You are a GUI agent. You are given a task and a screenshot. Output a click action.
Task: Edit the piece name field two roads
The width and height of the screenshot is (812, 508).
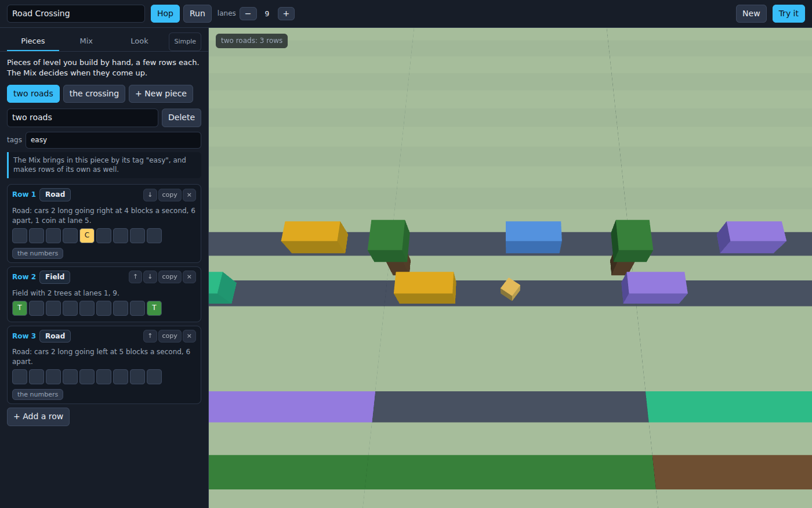click(x=82, y=117)
